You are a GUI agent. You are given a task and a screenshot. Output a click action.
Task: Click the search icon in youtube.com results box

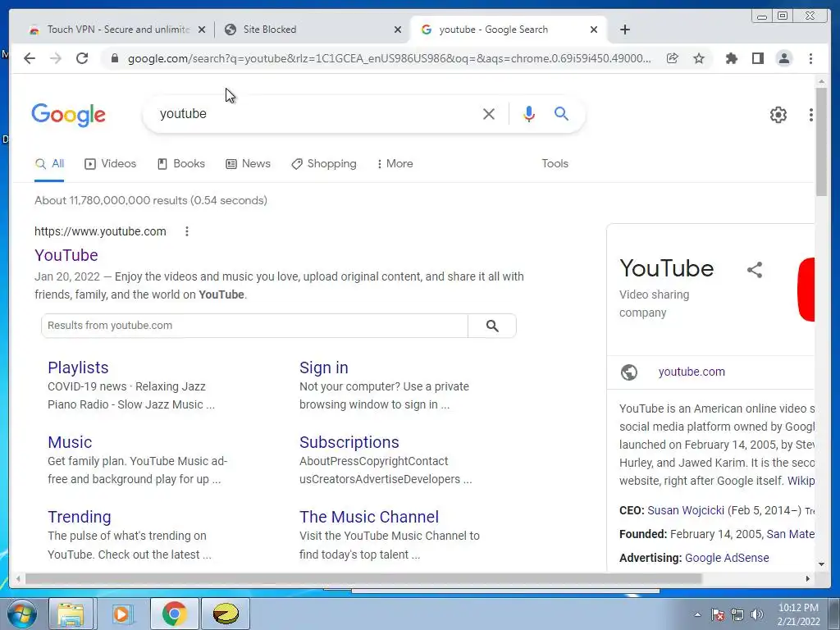[x=492, y=326]
